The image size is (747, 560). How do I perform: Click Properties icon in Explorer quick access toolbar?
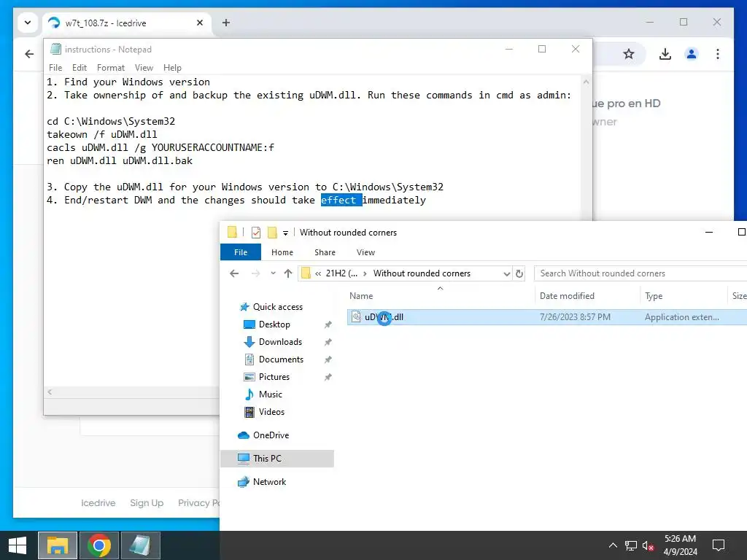[256, 233]
